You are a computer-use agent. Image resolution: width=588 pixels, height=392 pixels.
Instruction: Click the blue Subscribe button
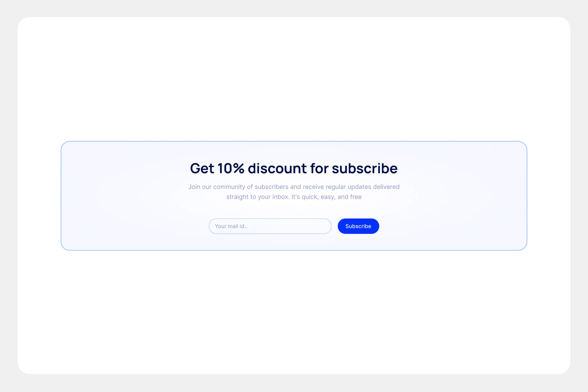358,226
